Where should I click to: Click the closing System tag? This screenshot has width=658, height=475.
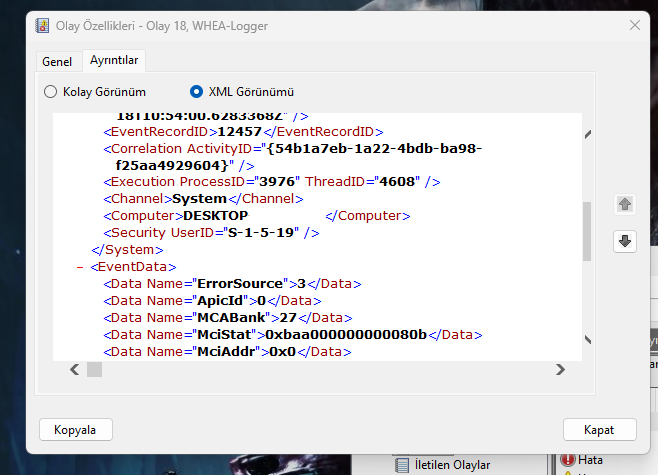click(x=128, y=250)
